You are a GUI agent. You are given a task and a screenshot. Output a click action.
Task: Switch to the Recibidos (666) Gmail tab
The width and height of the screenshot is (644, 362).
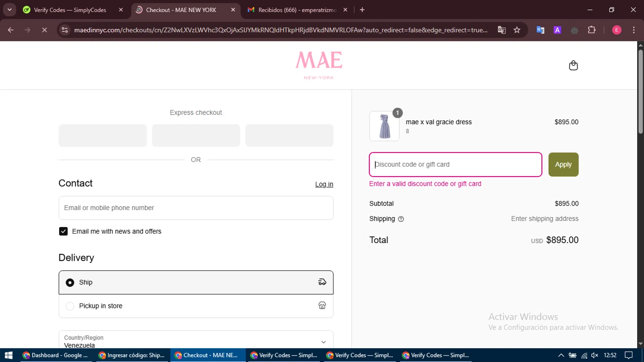tap(297, 9)
